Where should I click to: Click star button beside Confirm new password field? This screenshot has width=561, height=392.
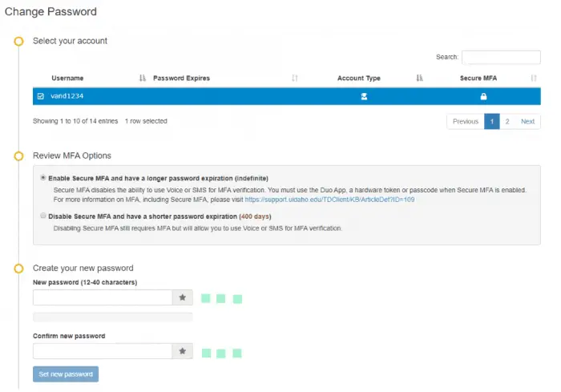[x=183, y=351]
